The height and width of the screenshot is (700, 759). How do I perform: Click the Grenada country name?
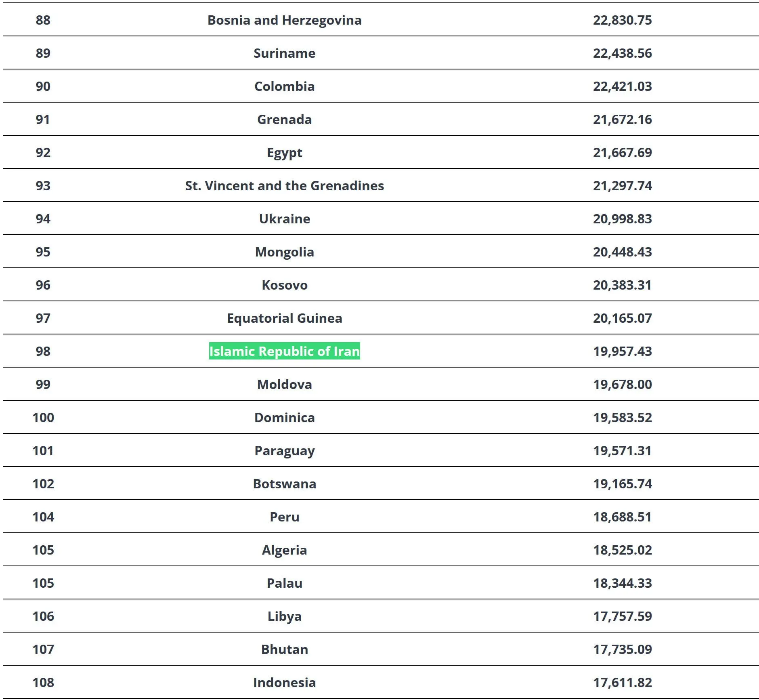284,120
